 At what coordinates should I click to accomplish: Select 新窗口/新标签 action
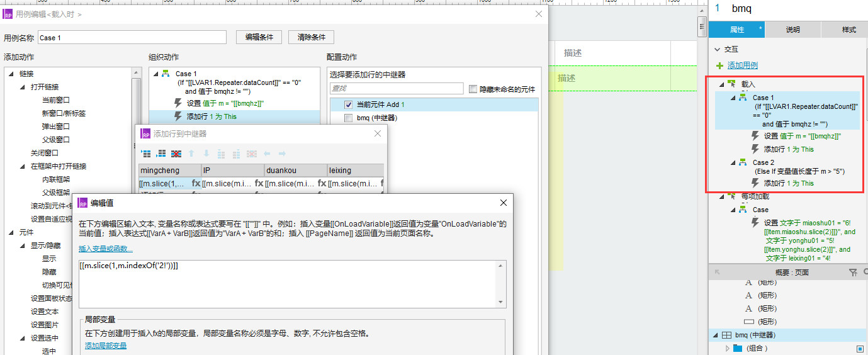(x=64, y=113)
